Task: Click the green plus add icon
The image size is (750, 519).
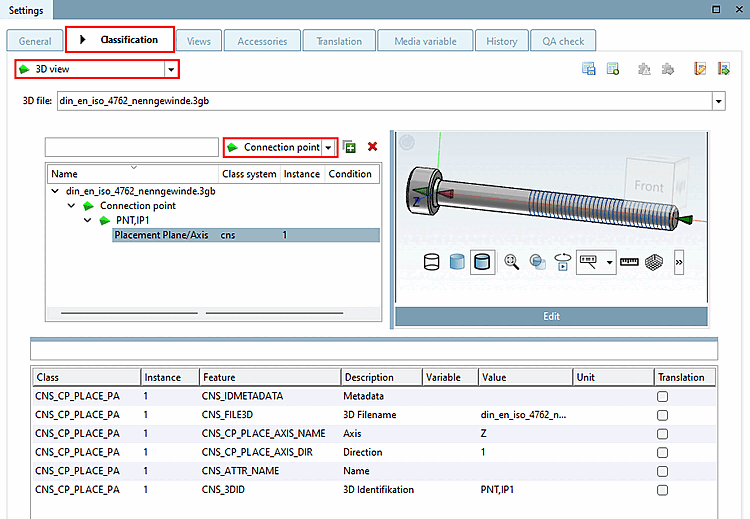Action: pyautogui.click(x=350, y=147)
